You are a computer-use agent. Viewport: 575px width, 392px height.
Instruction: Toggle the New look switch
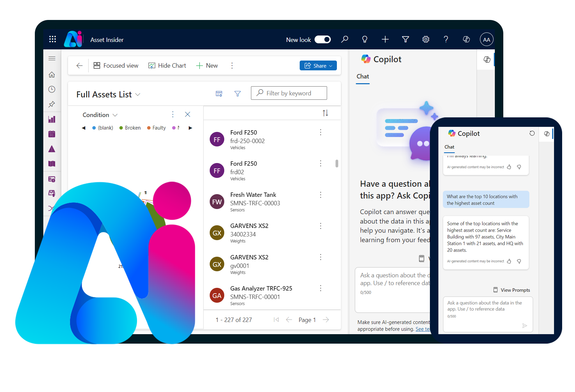[x=323, y=40]
